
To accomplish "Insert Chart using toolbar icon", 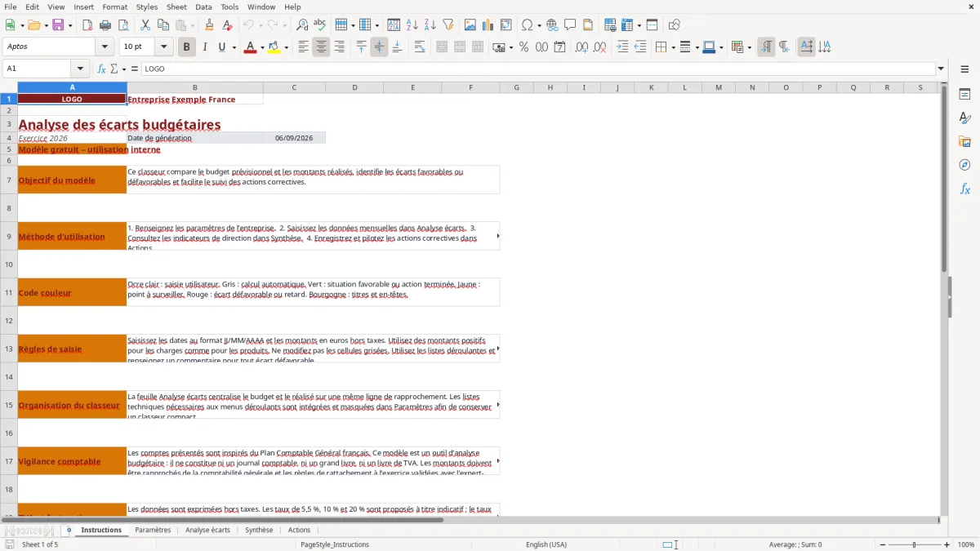I will pos(488,25).
